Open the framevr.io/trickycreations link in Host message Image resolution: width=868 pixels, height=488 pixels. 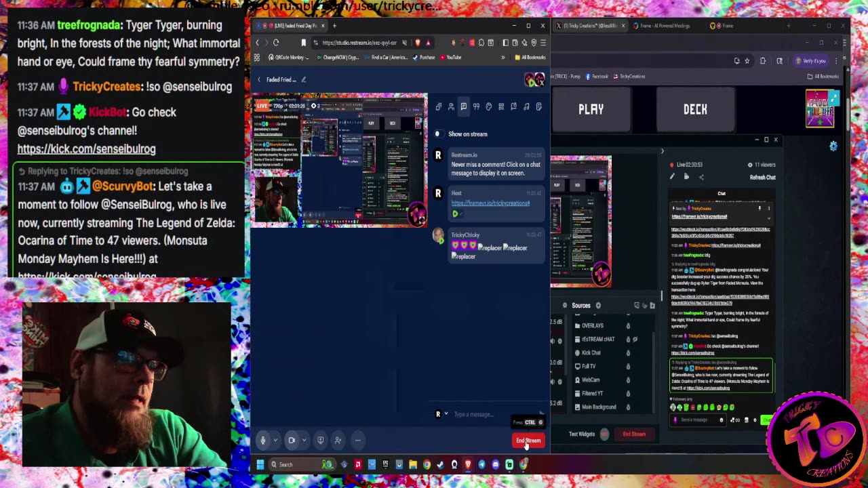coord(490,203)
